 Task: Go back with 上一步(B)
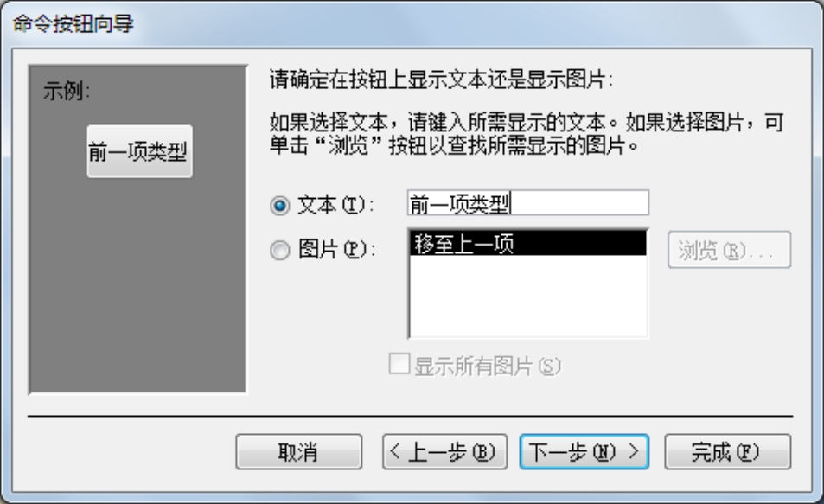(444, 451)
